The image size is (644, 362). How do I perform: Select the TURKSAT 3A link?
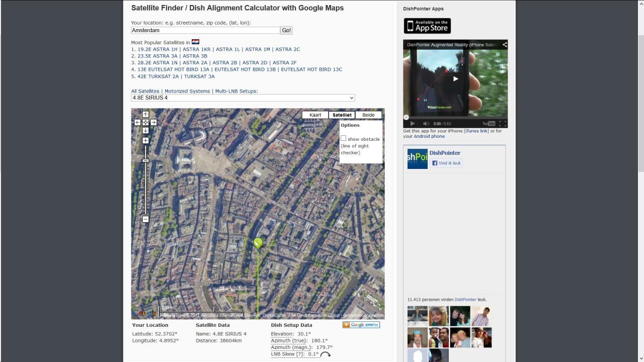[x=199, y=76]
